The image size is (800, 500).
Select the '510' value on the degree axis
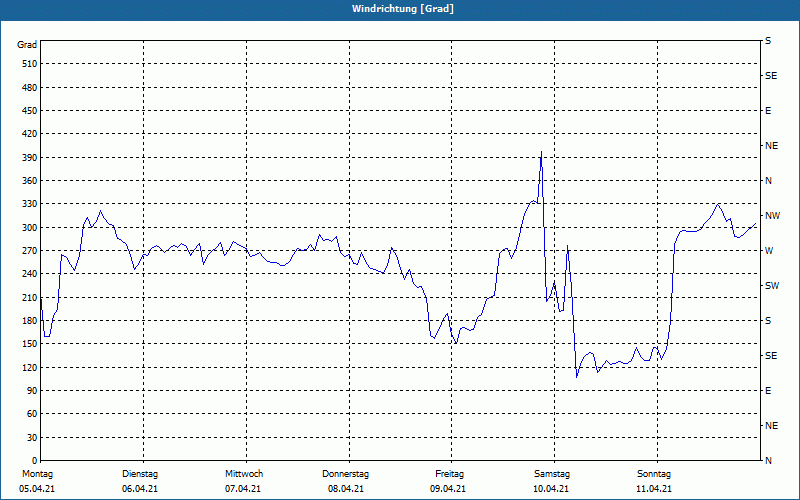30,64
